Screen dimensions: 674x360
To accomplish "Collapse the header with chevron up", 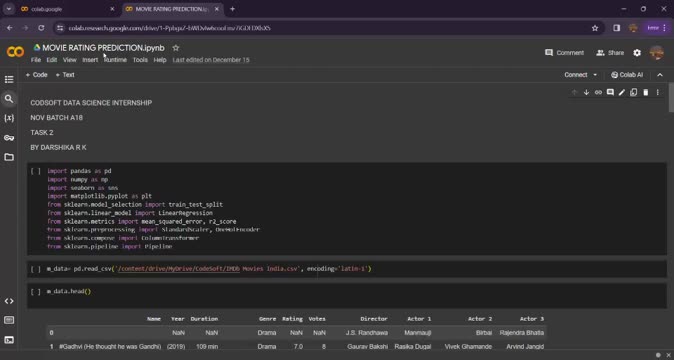I will [x=660, y=75].
